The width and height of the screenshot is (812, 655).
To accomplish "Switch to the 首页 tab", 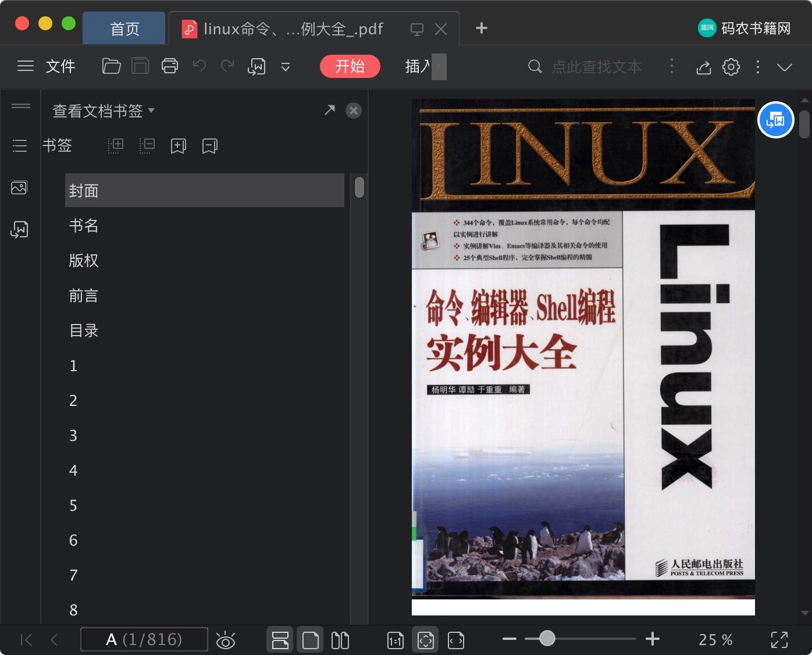I will point(124,29).
